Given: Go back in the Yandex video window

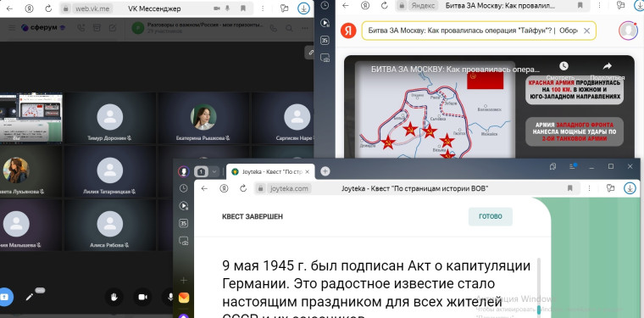Looking at the screenshot, I should [346, 5].
